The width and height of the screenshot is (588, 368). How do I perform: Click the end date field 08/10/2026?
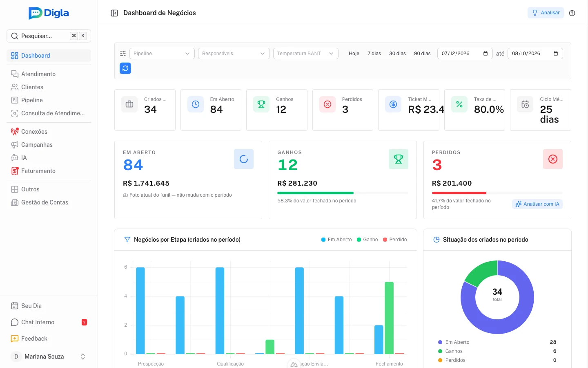[x=535, y=54]
